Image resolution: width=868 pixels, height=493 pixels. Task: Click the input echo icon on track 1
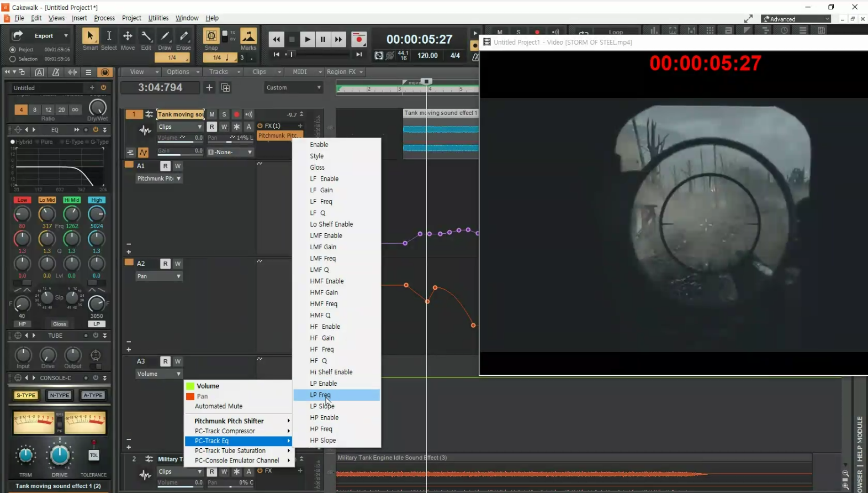pos(249,114)
